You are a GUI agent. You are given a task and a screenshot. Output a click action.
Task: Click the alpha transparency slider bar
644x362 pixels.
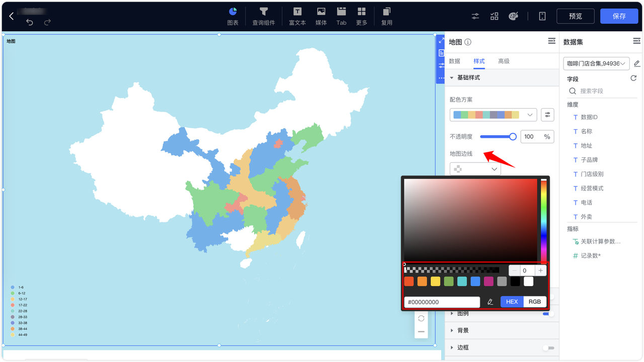pyautogui.click(x=452, y=270)
